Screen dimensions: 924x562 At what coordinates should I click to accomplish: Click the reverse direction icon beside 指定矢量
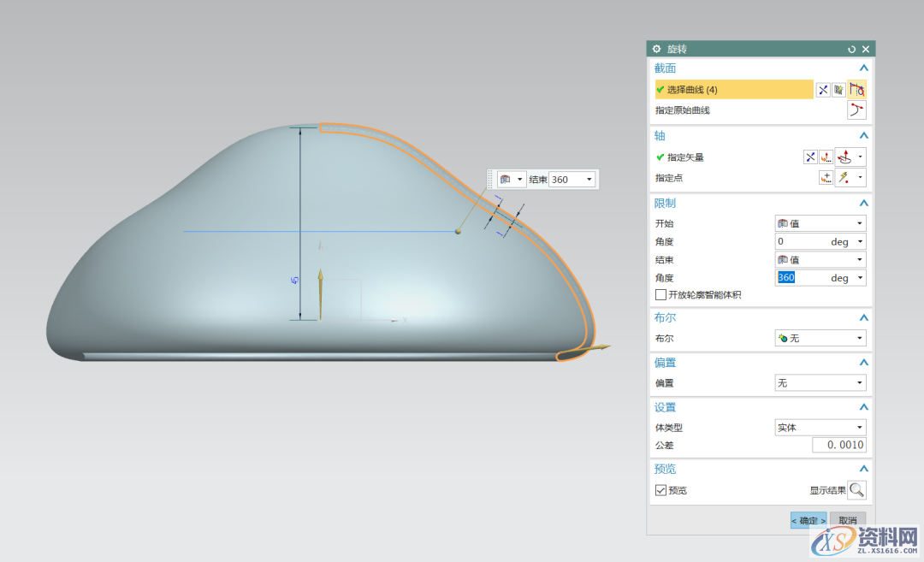pos(810,157)
